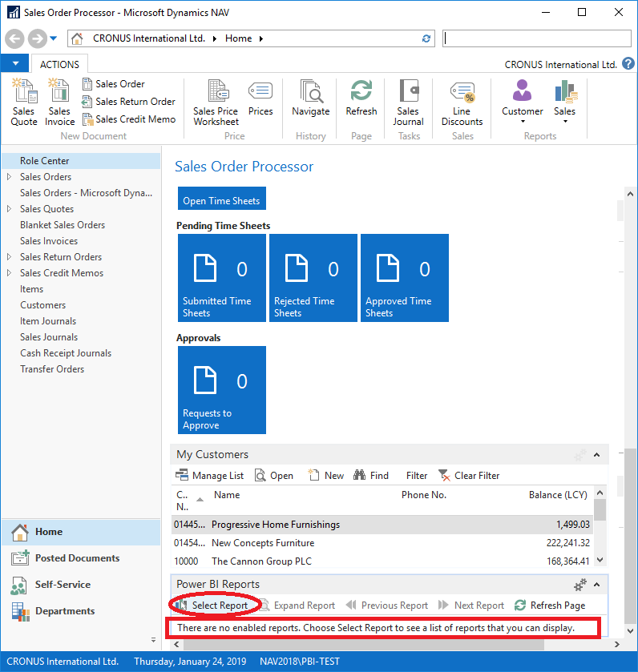The width and height of the screenshot is (638, 672).
Task: Open the application menu dropdown
Action: click(x=15, y=63)
